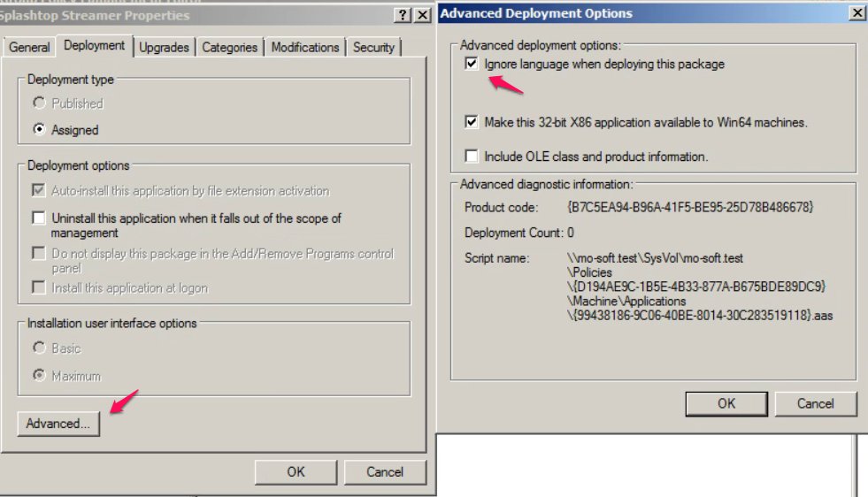
Task: Confirm Advanced Deployment Options with OK
Action: (x=726, y=403)
